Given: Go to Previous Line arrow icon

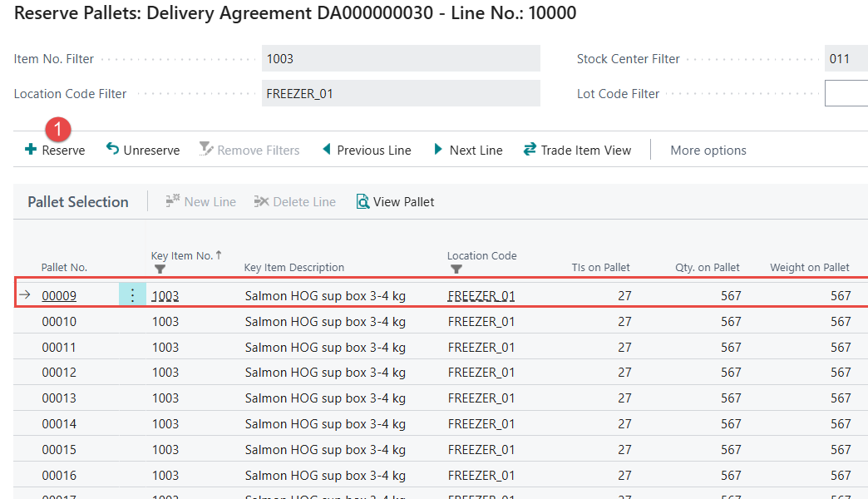Looking at the screenshot, I should 327,150.
